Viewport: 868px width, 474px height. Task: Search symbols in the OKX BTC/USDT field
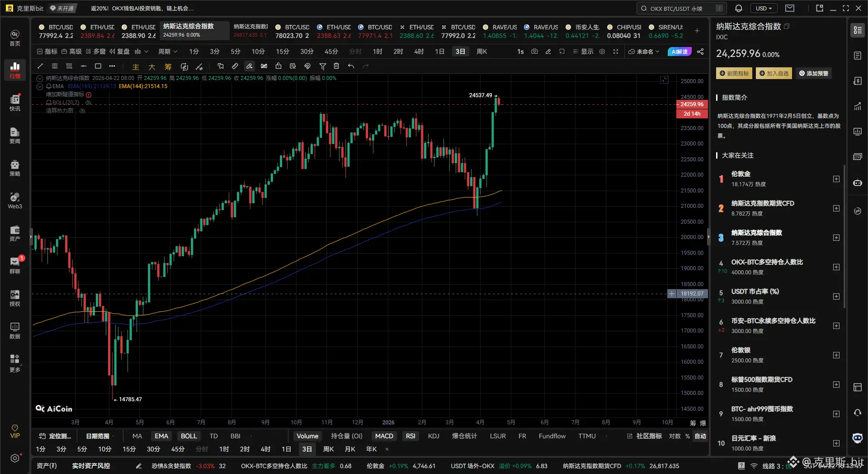[x=682, y=8]
